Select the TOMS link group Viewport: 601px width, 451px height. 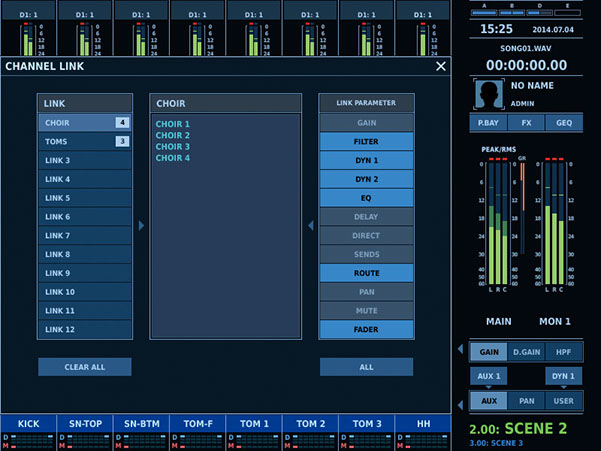85,142
